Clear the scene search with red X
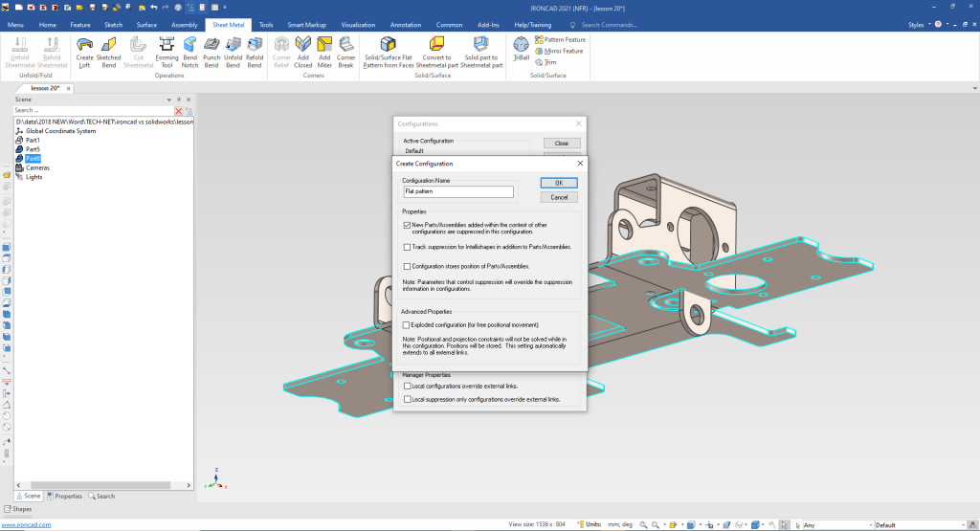The height and width of the screenshot is (531, 980). pos(178,111)
